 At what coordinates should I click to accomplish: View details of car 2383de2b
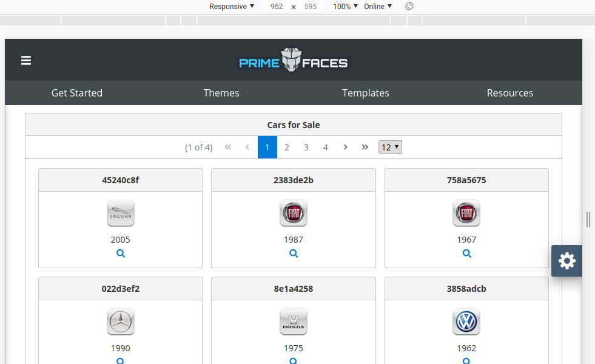pyautogui.click(x=294, y=254)
